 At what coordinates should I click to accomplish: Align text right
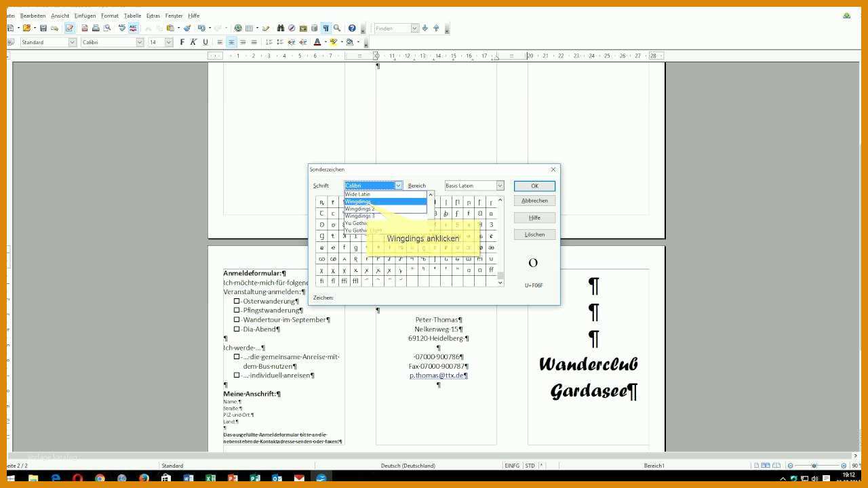(243, 42)
